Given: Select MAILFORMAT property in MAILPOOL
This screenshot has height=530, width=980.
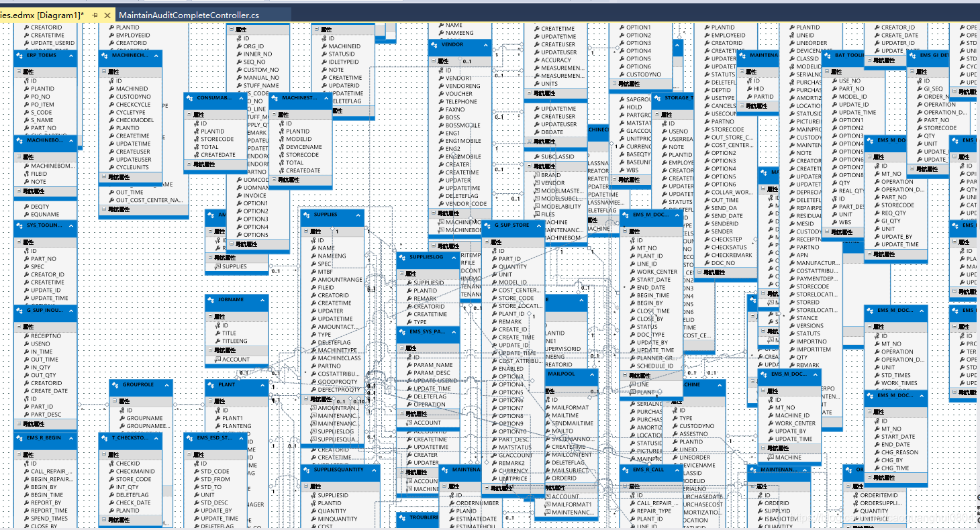Looking at the screenshot, I should (570, 407).
